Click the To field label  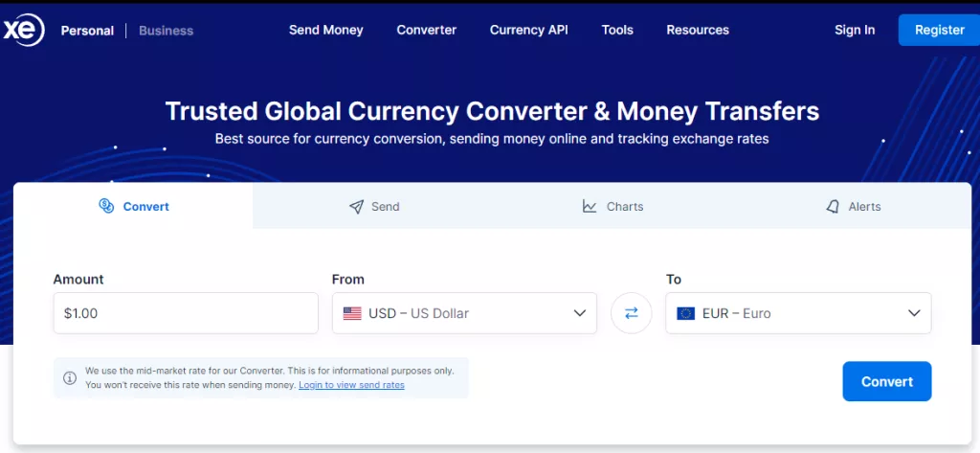tap(673, 279)
